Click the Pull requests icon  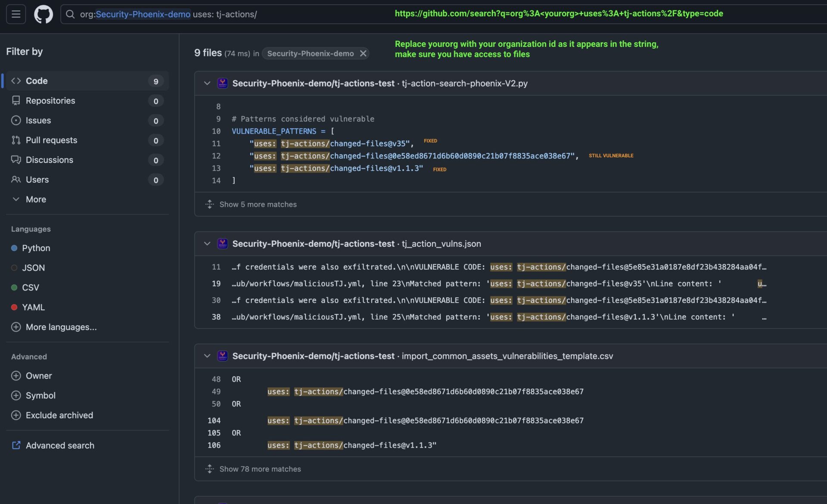16,140
